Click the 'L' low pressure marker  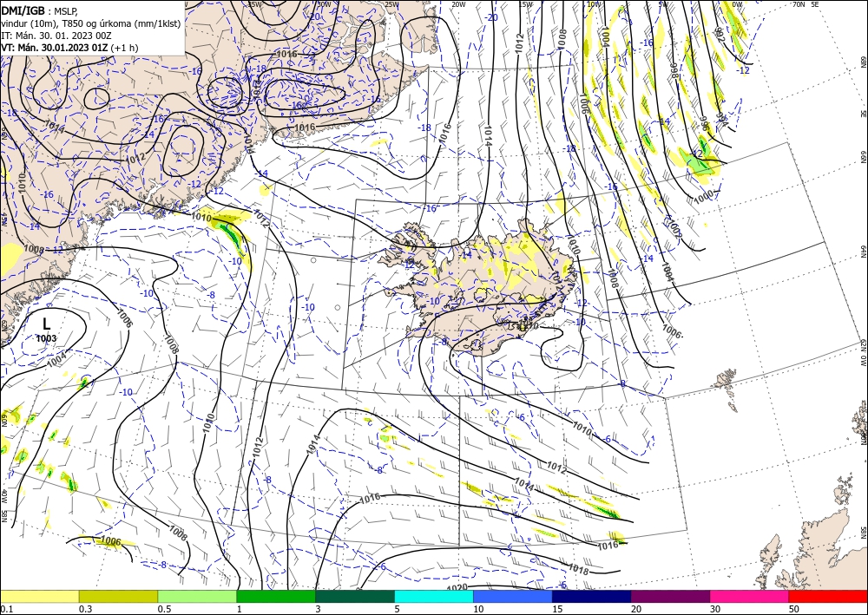click(47, 324)
